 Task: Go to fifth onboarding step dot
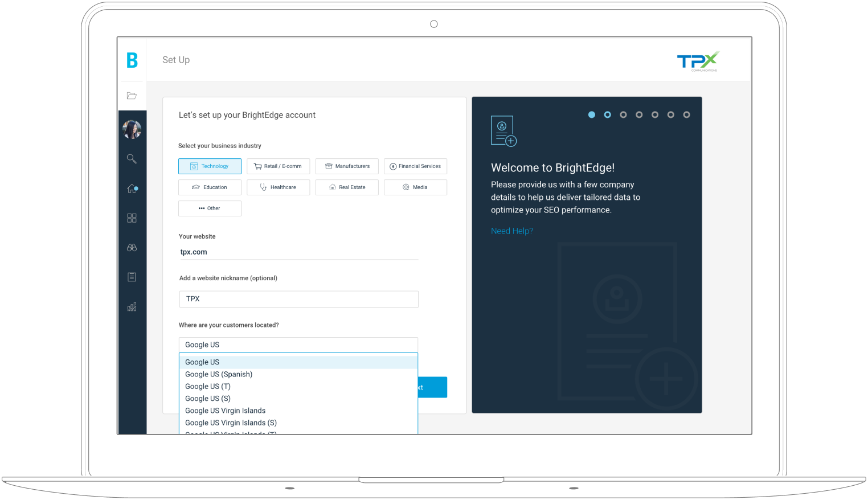(655, 115)
